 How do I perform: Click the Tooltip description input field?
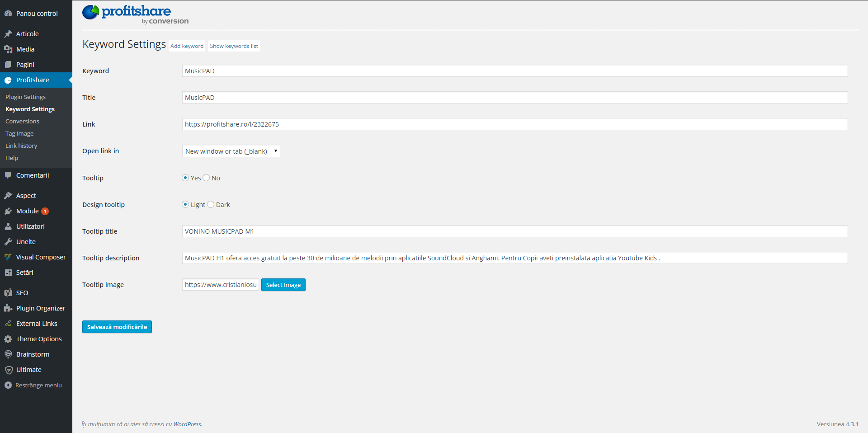(515, 258)
